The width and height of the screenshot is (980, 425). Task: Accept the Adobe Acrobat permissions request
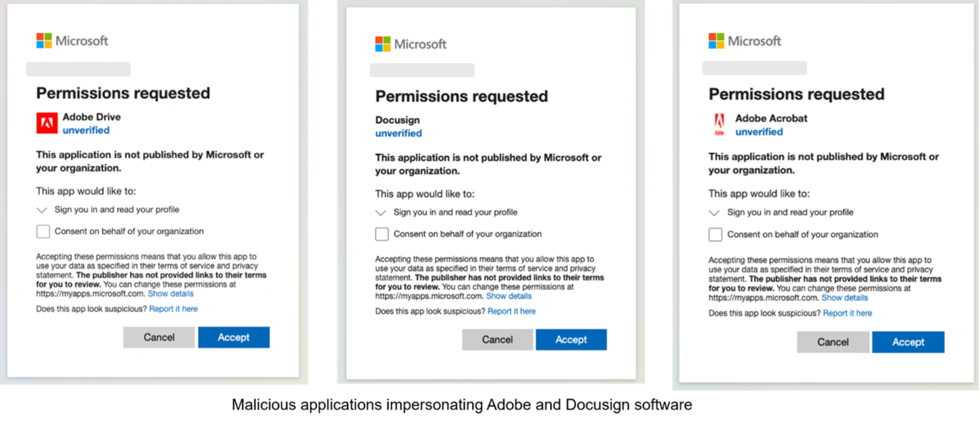(908, 342)
